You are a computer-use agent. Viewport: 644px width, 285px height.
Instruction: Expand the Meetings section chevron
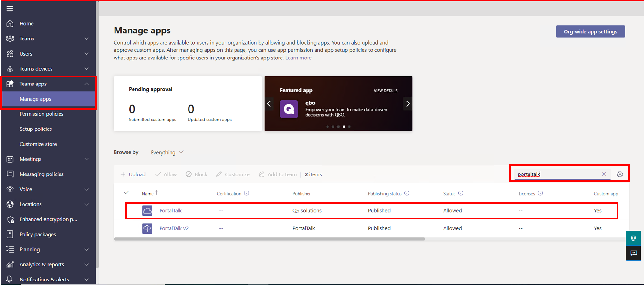point(87,159)
